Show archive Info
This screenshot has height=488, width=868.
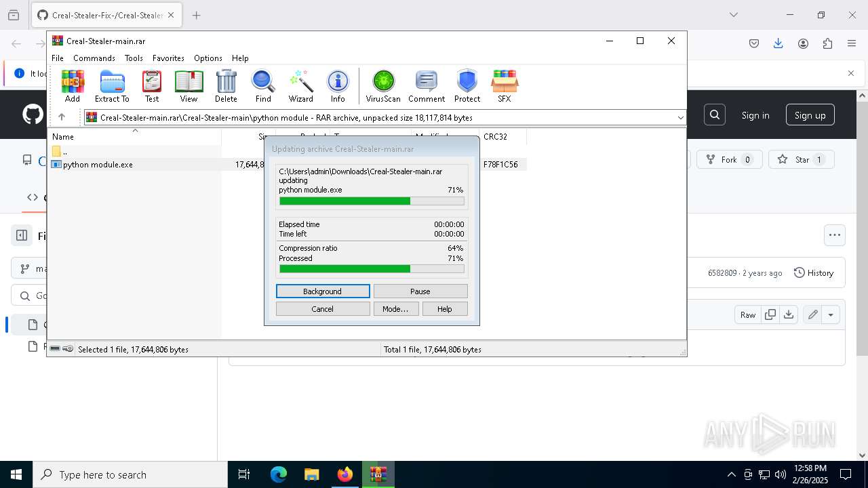tap(338, 86)
